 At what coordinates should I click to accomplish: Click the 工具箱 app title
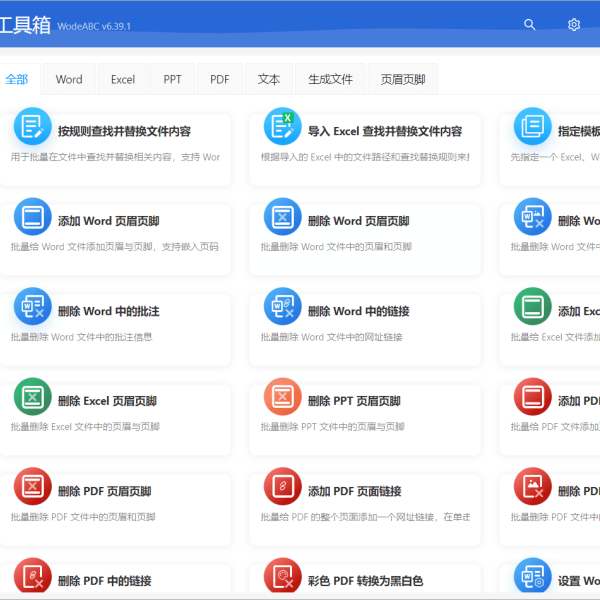coord(25,25)
